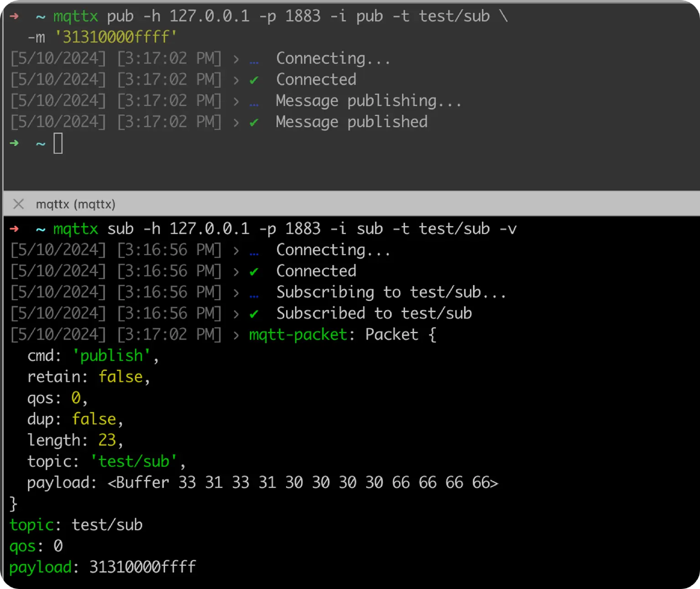
Task: Click the tilde home directory symbol in pub prompt
Action: pyautogui.click(x=40, y=16)
